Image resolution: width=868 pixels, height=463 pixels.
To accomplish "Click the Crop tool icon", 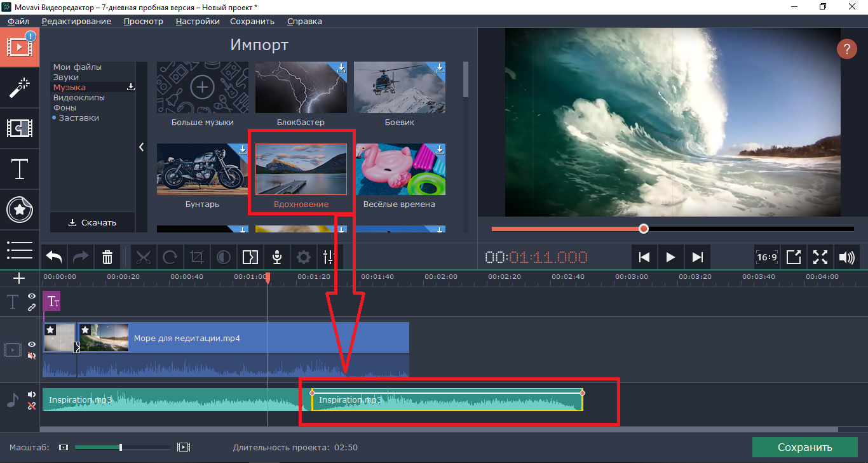I will pos(196,257).
